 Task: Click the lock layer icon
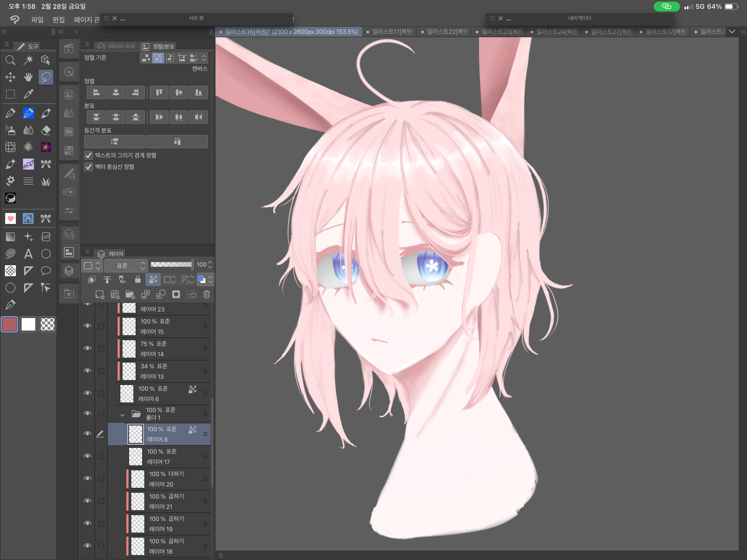point(138,279)
